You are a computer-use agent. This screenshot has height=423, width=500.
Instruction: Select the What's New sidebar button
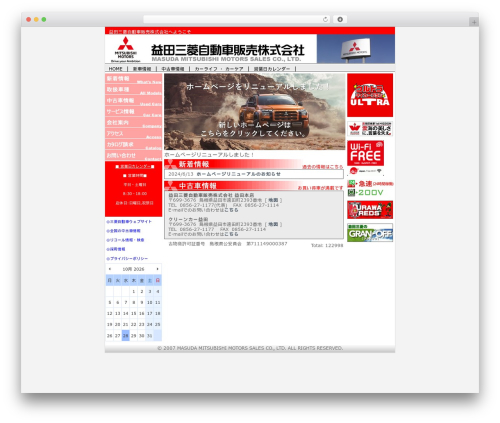point(134,79)
